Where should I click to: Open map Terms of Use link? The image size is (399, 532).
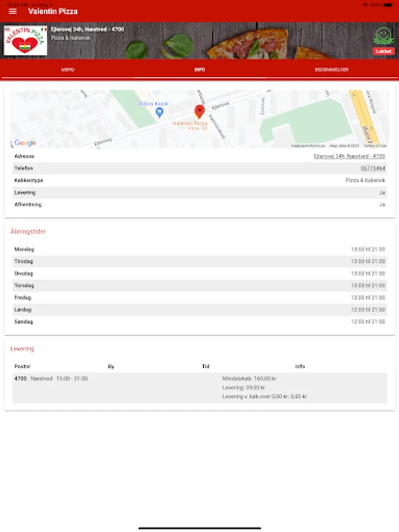(375, 145)
